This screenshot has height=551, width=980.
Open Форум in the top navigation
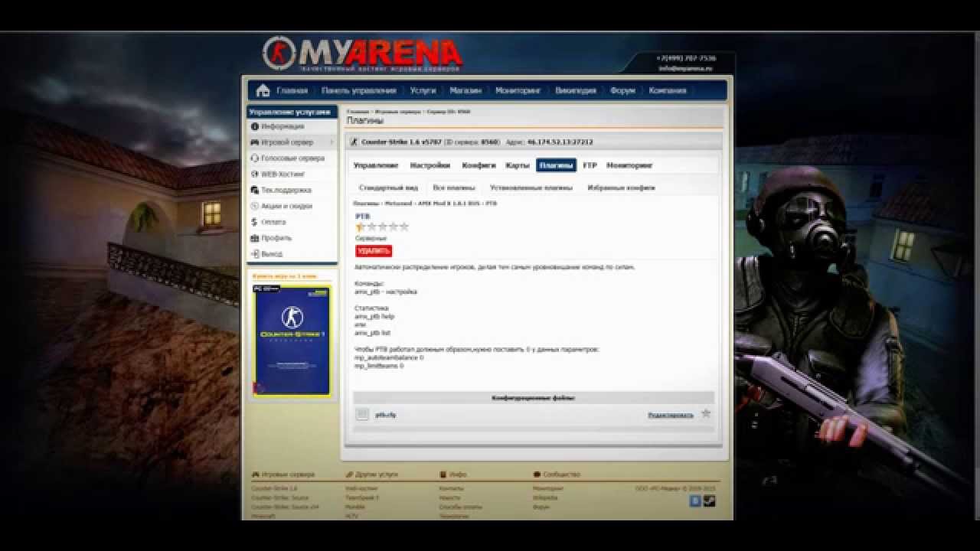point(622,90)
